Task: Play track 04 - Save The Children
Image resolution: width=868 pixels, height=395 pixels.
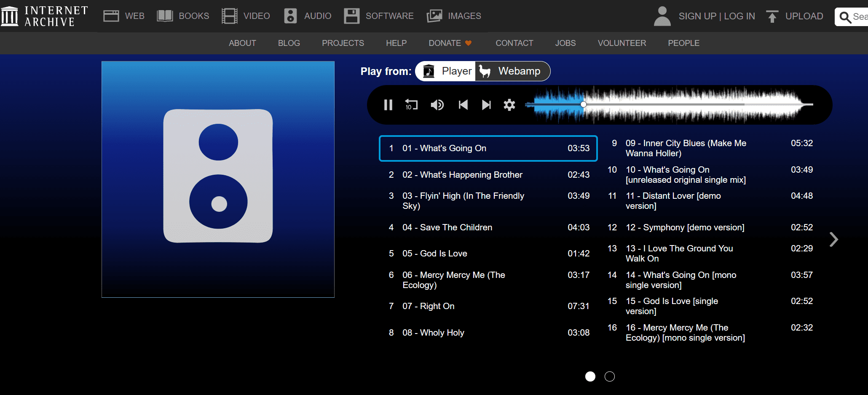Action: tap(488, 227)
